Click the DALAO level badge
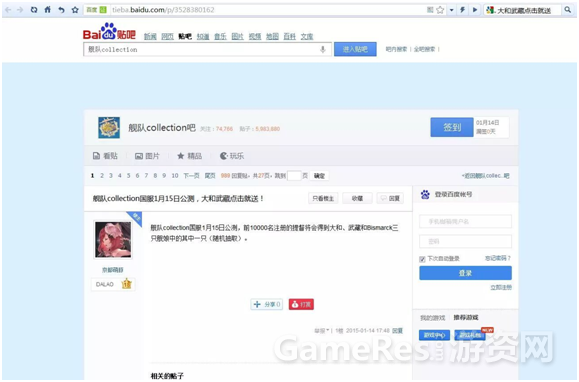Viewport: 579px width, 382px height. coord(113,284)
